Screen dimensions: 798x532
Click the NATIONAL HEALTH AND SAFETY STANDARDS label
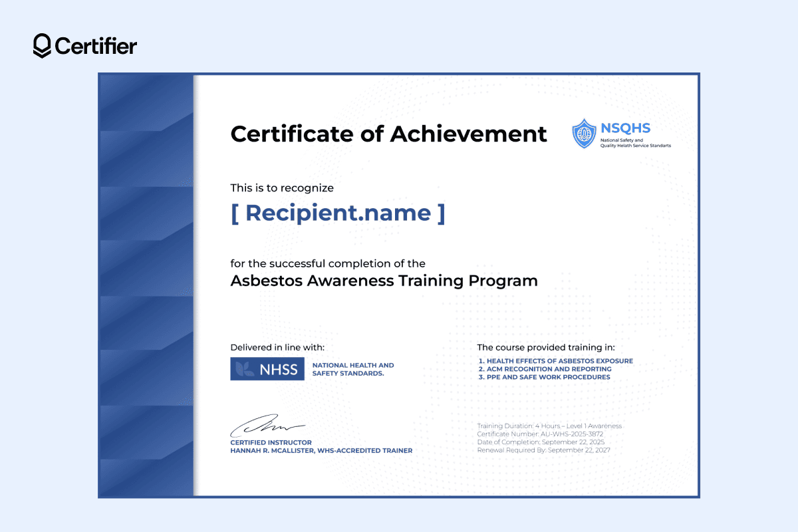pyautogui.click(x=352, y=368)
